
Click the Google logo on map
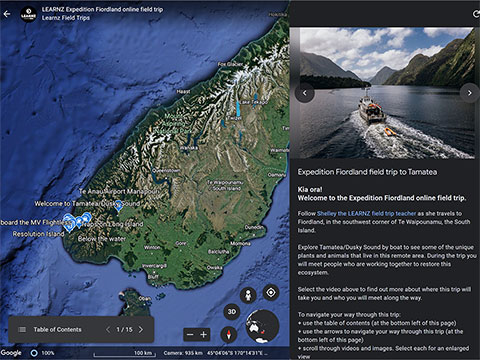[11, 353]
